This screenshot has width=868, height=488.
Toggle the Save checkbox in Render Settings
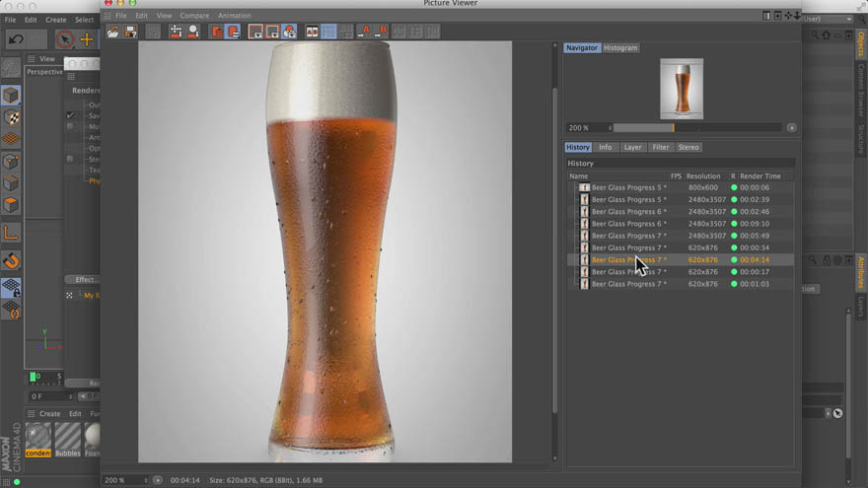click(70, 115)
